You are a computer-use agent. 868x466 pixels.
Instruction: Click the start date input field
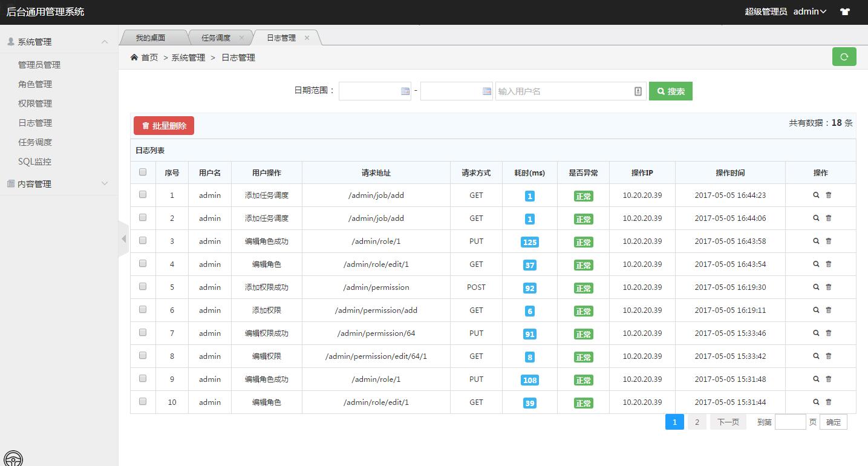tap(375, 91)
